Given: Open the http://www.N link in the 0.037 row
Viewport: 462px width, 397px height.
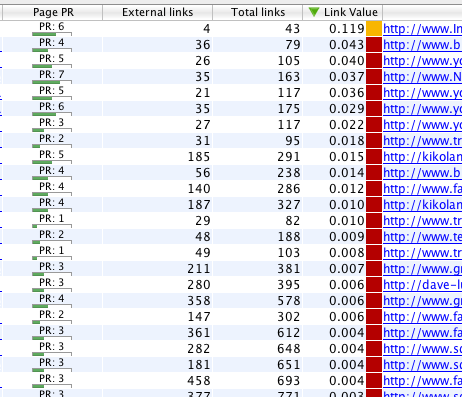Looking at the screenshot, I should (x=422, y=77).
